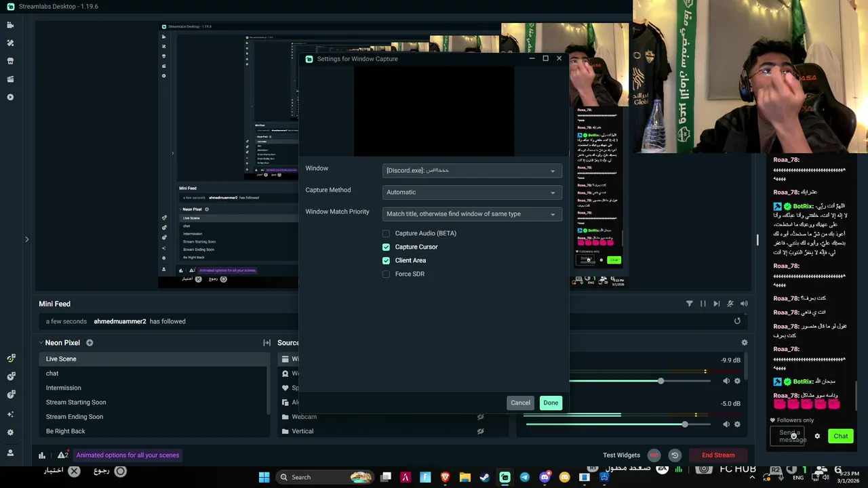Image resolution: width=868 pixels, height=488 pixels.
Task: Click Test Widgets
Action: [621, 455]
